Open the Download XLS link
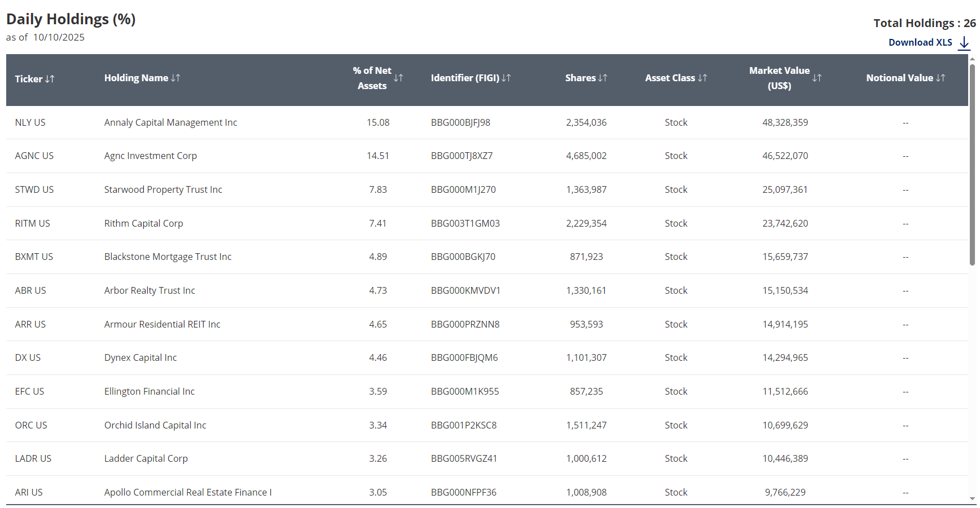Screen dimensions: 980x508 point(920,43)
